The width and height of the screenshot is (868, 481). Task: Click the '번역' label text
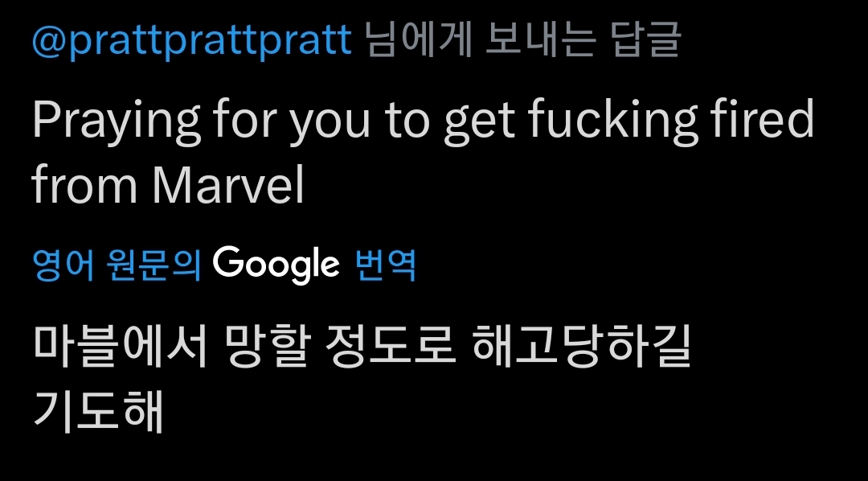(385, 265)
